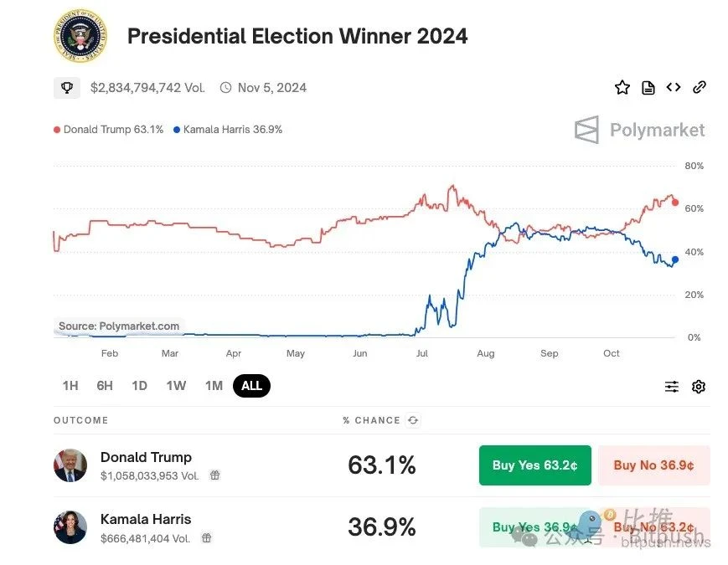Click refresh icon beside % CHANCE

[x=412, y=420]
